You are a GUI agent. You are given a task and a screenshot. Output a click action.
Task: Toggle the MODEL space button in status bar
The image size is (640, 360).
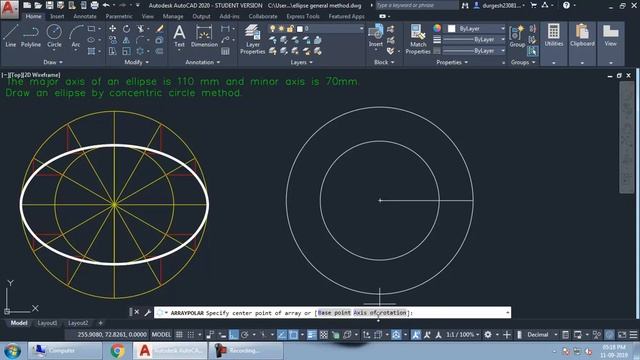(161, 335)
